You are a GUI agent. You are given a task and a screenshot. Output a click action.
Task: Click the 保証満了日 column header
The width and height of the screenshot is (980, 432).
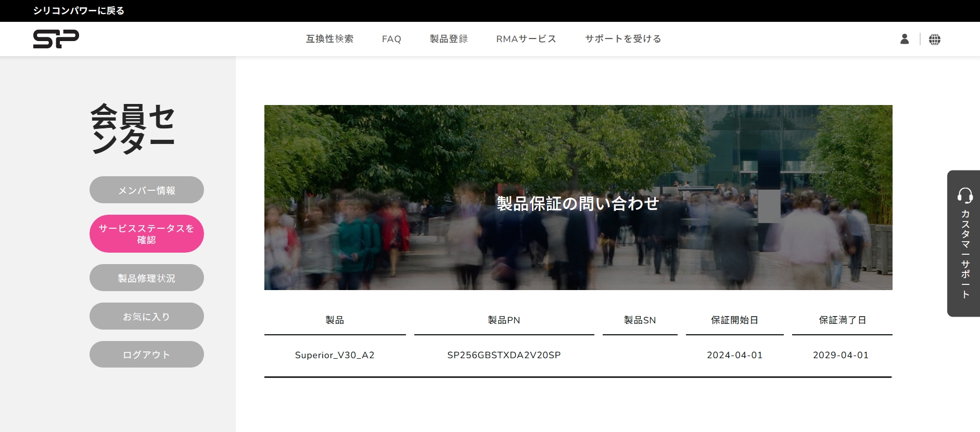[842, 320]
